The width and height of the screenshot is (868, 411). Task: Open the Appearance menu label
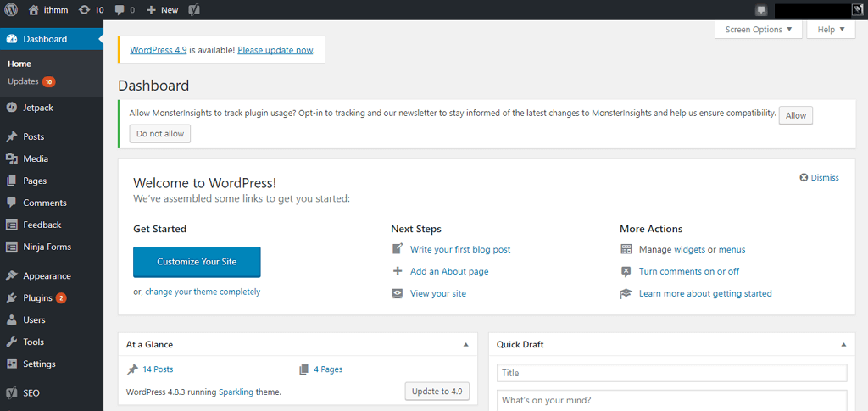47,276
